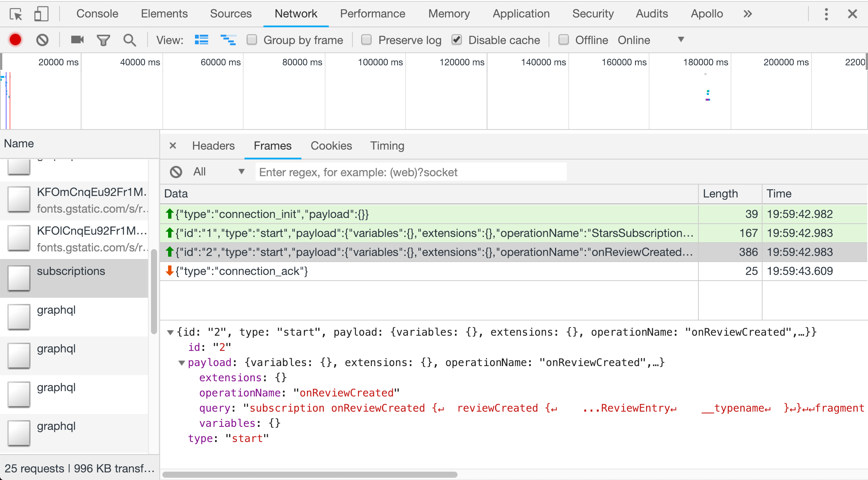This screenshot has height=480, width=868.
Task: Sort frames by the Data column header
Action: (x=429, y=194)
